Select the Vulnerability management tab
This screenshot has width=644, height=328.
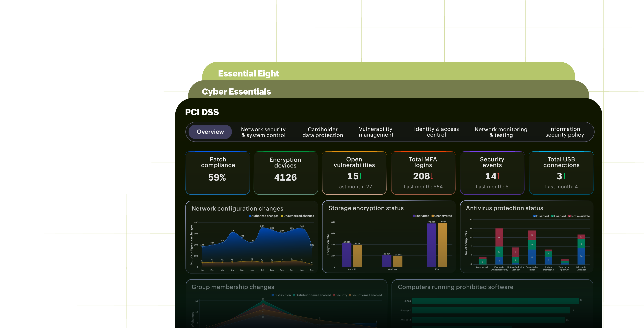tap(376, 132)
